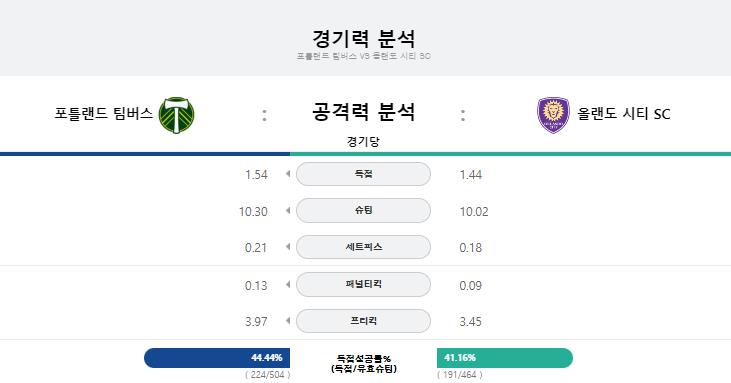Click the 공격력 분석 section heading
Viewport: 731px width, 383px height.
363,112
